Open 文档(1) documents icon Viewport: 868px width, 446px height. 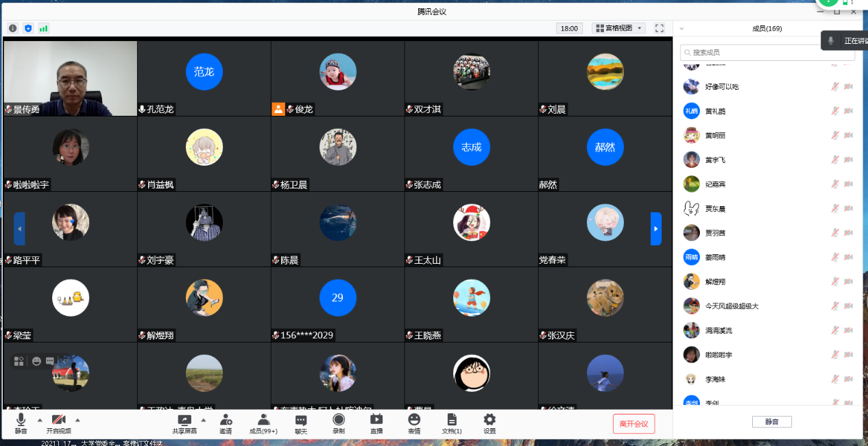pyautogui.click(x=452, y=420)
